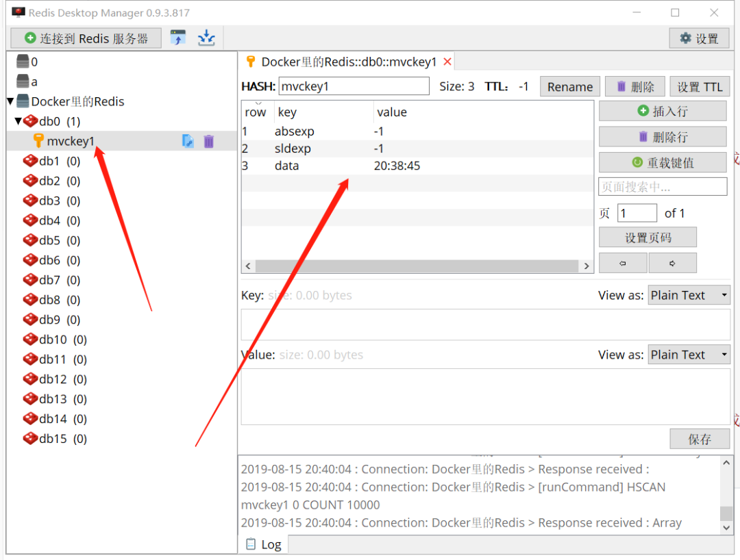The height and width of the screenshot is (560, 740).
Task: Click the export connections toolbar icon
Action: click(206, 38)
